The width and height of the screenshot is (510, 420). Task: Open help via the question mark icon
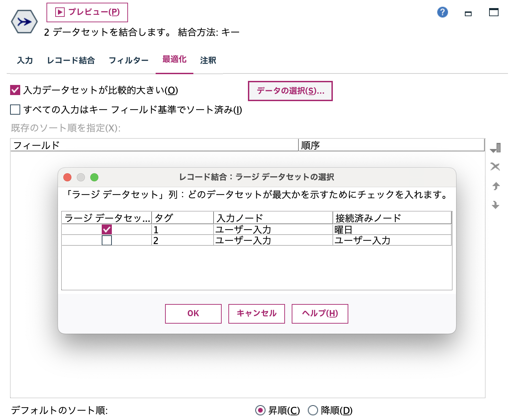pyautogui.click(x=442, y=12)
